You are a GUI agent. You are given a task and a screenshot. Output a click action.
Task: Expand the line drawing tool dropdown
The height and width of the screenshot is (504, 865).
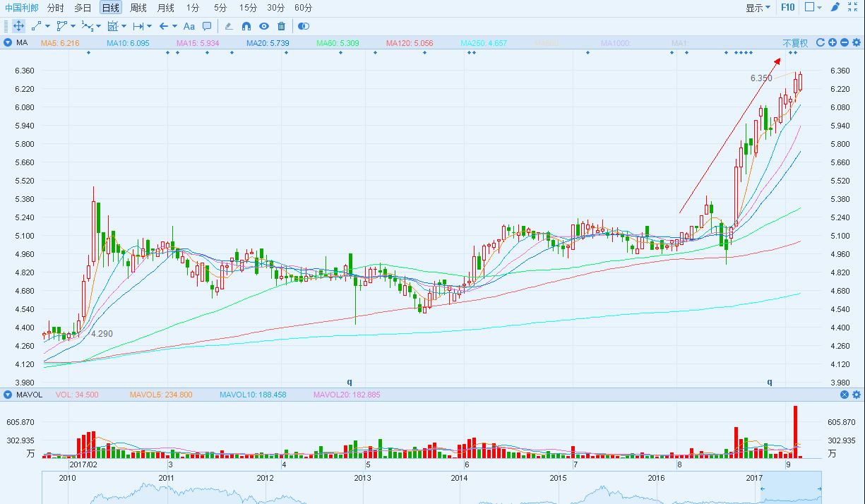[47, 27]
